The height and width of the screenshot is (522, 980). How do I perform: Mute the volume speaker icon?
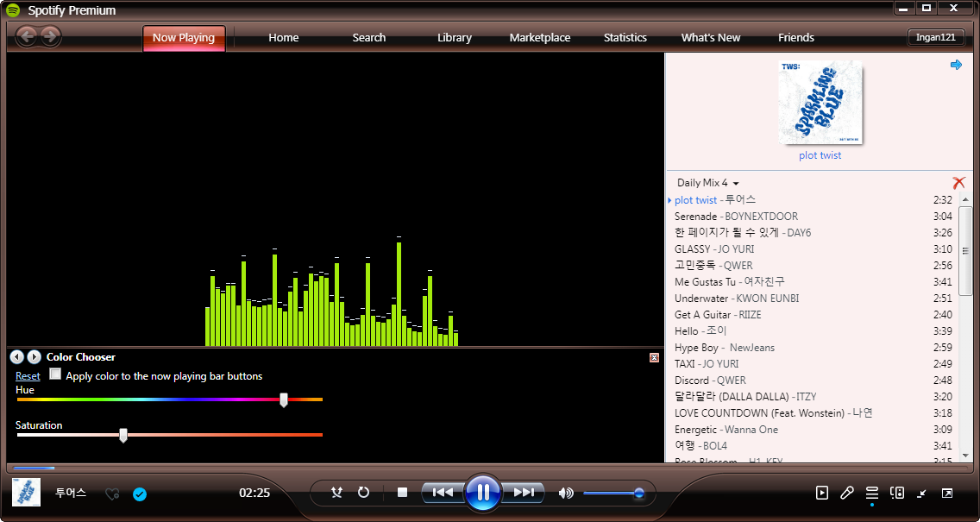point(566,494)
